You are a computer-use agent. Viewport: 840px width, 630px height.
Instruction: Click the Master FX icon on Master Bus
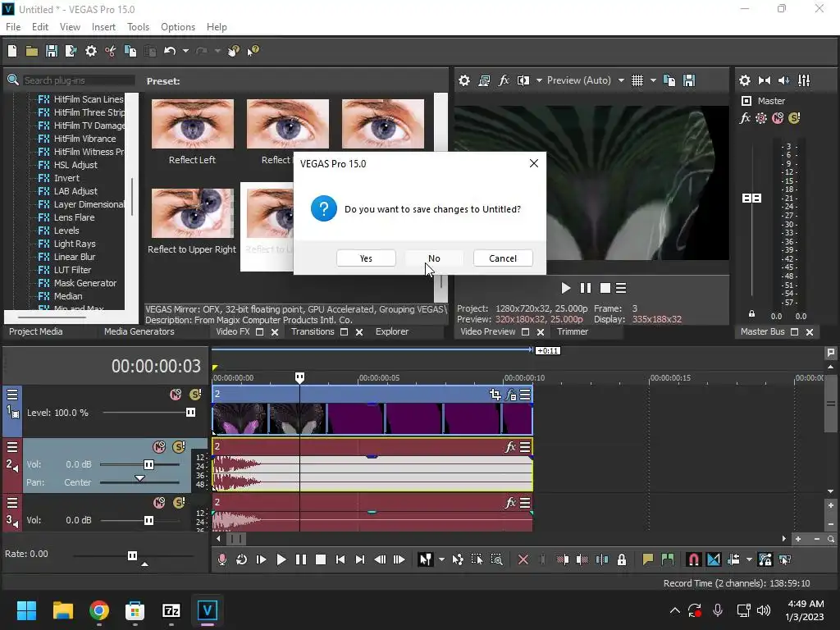745,118
